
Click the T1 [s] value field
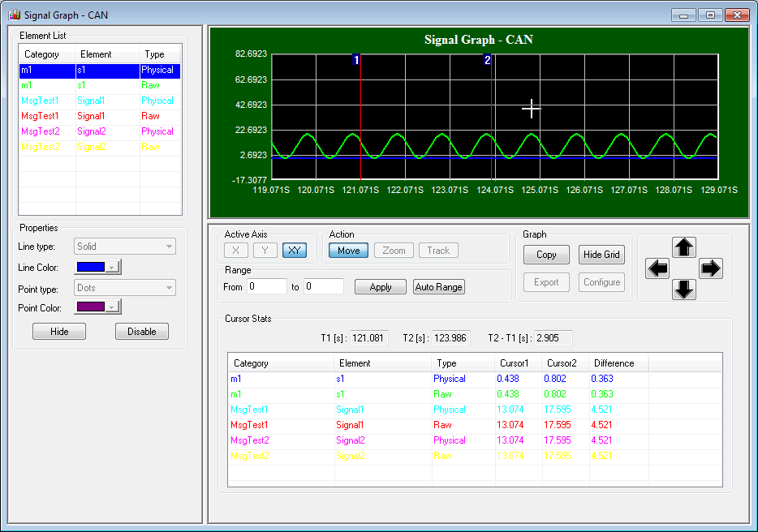368,338
